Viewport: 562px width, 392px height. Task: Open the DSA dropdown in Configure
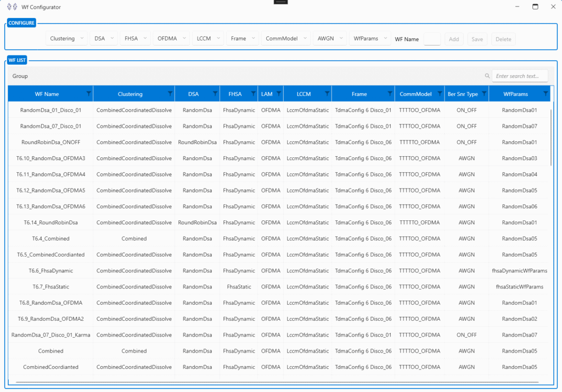104,38
